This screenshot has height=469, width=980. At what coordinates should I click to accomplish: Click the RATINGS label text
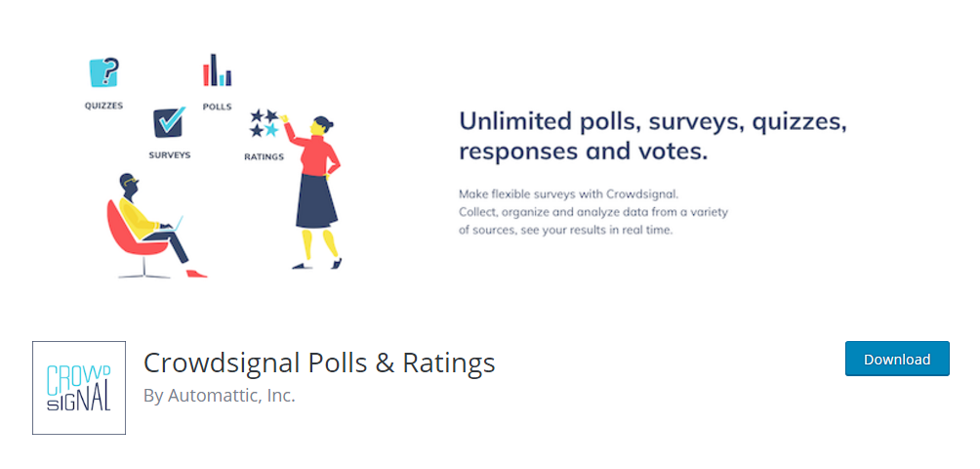pyautogui.click(x=264, y=157)
